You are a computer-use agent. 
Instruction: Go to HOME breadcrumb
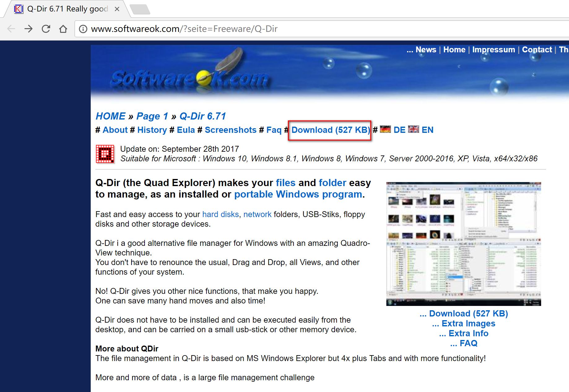click(111, 116)
